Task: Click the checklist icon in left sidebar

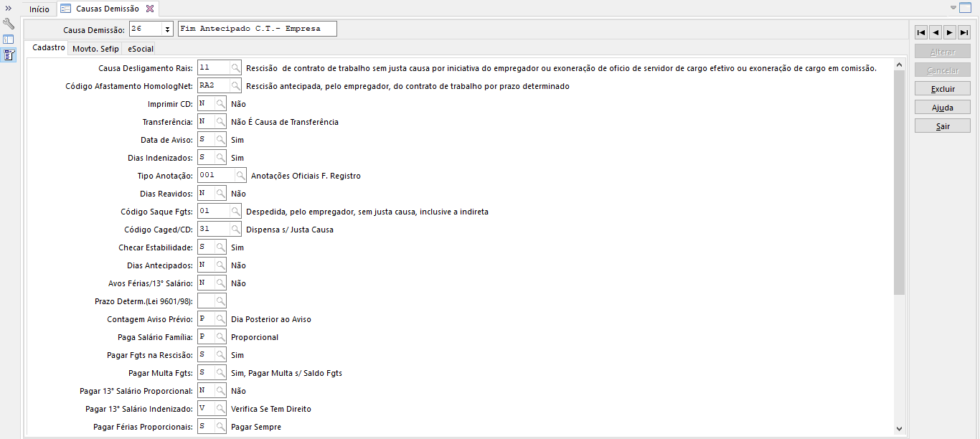Action: [9, 55]
